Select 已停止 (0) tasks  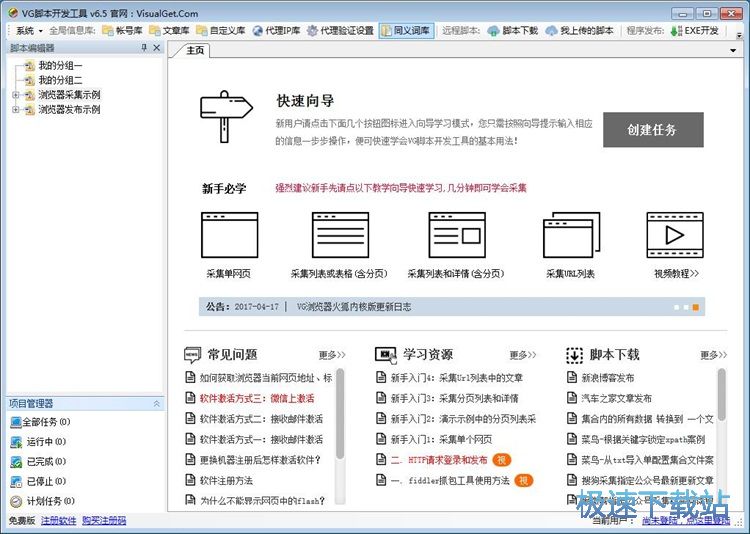38,481
